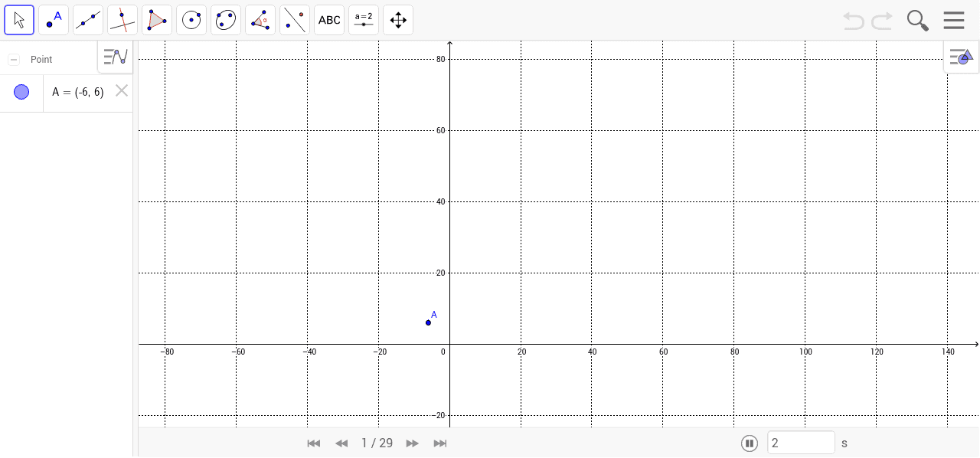The height and width of the screenshot is (458, 980).
Task: Open the hamburger main menu
Action: pyautogui.click(x=954, y=21)
